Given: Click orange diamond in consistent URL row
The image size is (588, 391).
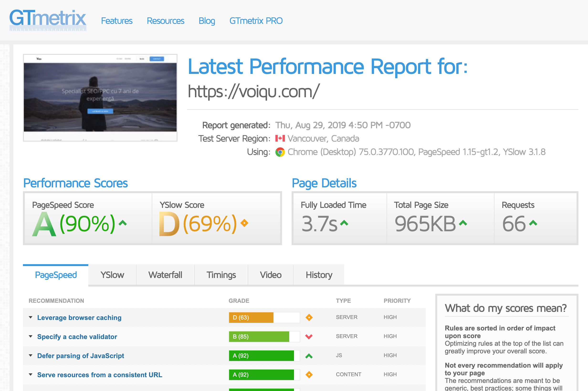Looking at the screenshot, I should (309, 375).
